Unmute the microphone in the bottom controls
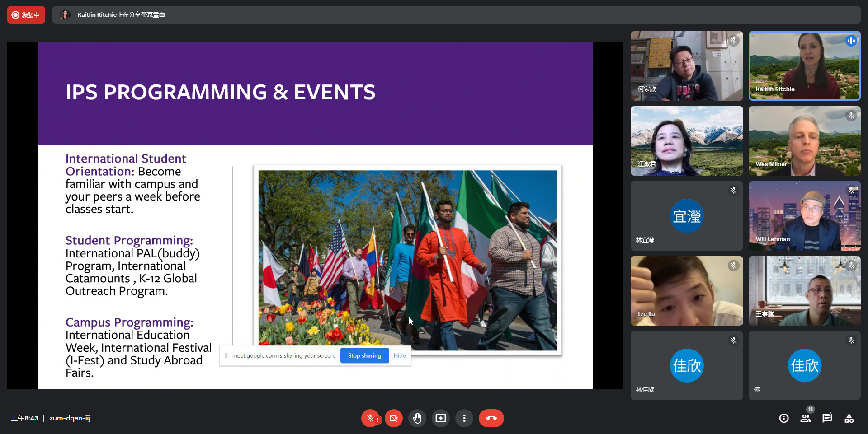Image resolution: width=868 pixels, height=434 pixels. (370, 418)
